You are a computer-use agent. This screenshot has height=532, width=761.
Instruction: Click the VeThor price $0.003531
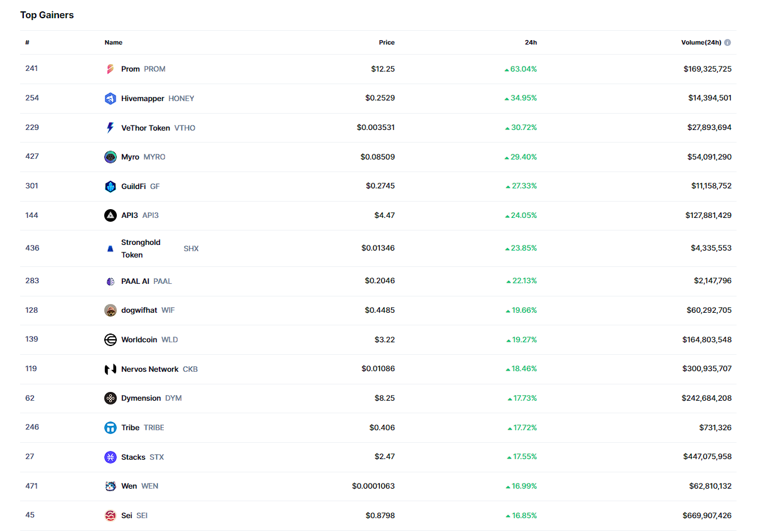coord(376,128)
